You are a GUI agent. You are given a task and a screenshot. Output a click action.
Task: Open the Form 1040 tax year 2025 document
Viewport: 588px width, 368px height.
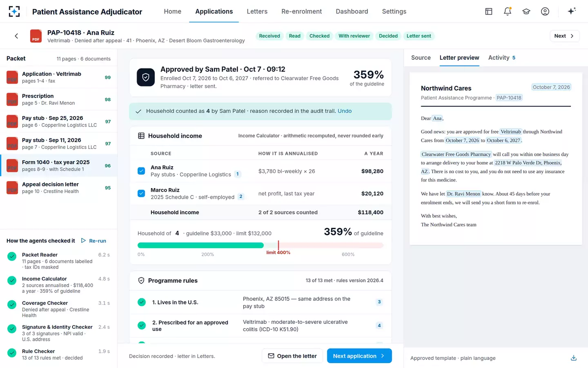coord(58,166)
